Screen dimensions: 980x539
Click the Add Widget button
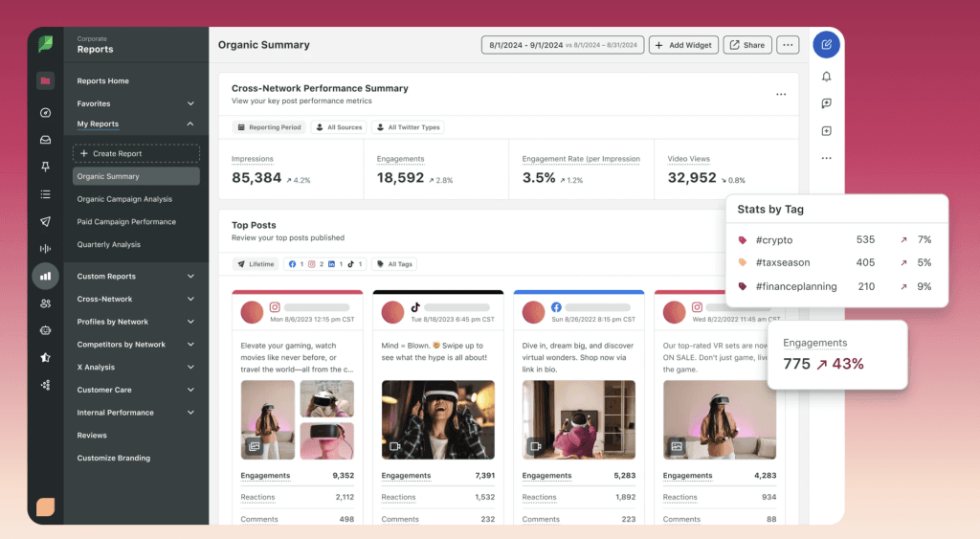(683, 45)
